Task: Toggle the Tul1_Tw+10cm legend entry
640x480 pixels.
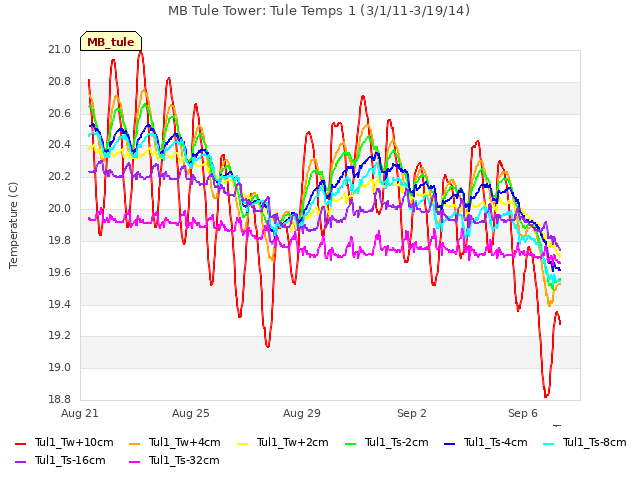Action: pos(64,443)
